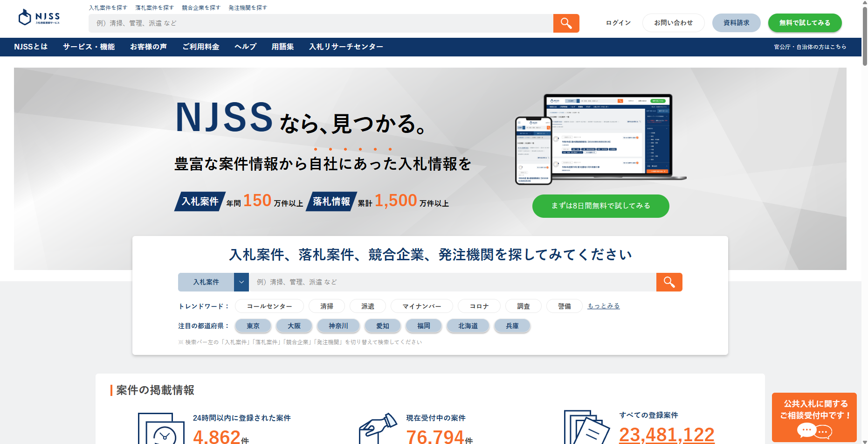
Task: Click the NJSS logo in header
Action: 39,17
